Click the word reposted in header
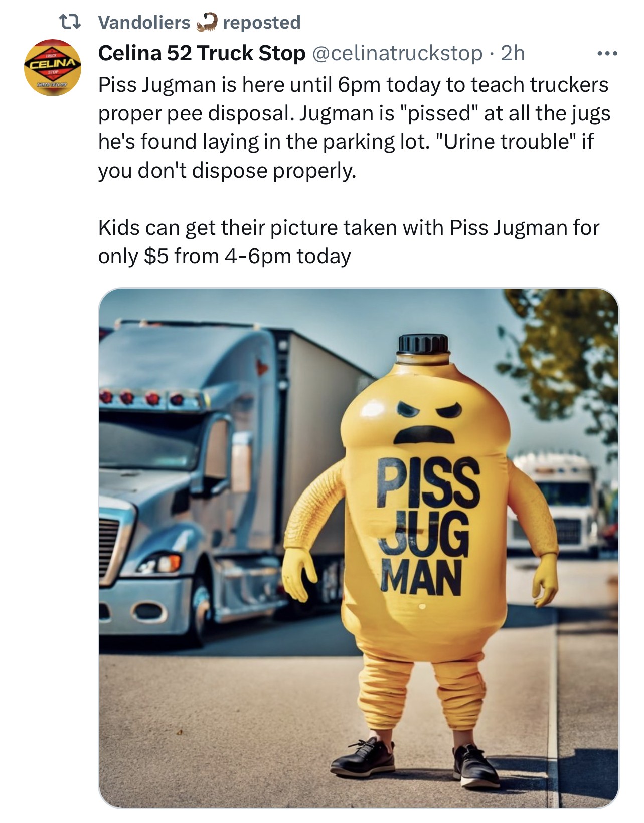The width and height of the screenshot is (644, 823). [261, 22]
